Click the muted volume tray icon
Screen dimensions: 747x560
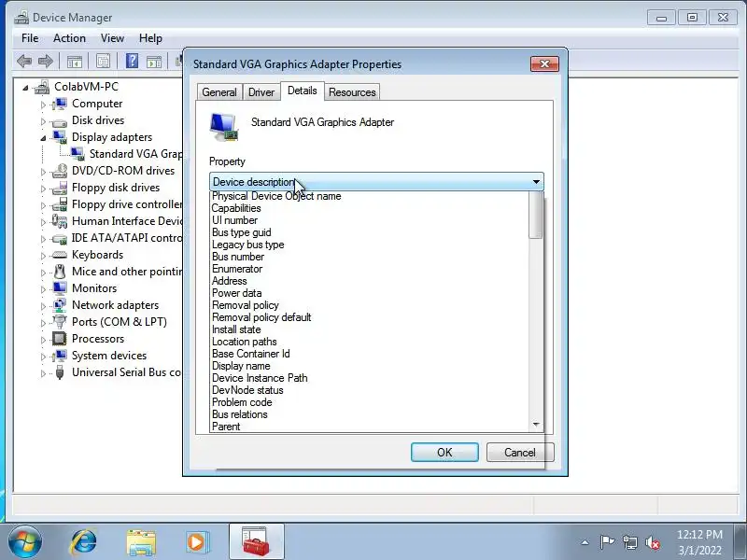tap(653, 542)
